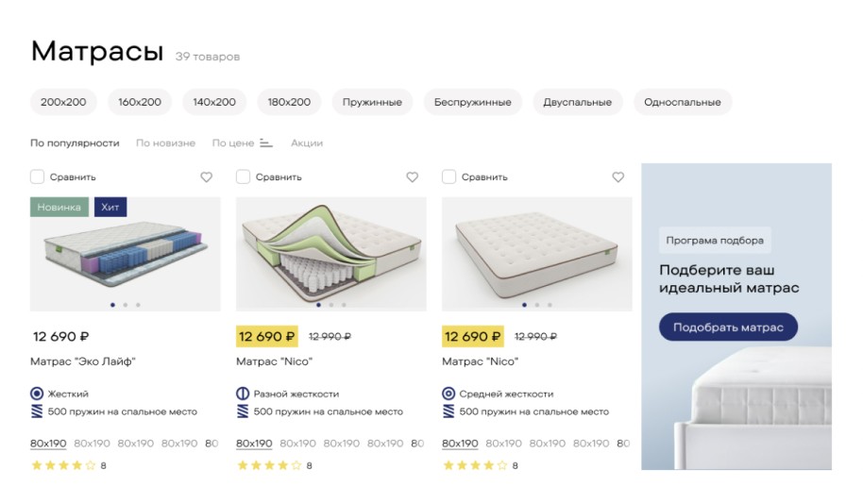
Task: Click second carousel dot on Эко Лайф image
Action: pyautogui.click(x=126, y=305)
